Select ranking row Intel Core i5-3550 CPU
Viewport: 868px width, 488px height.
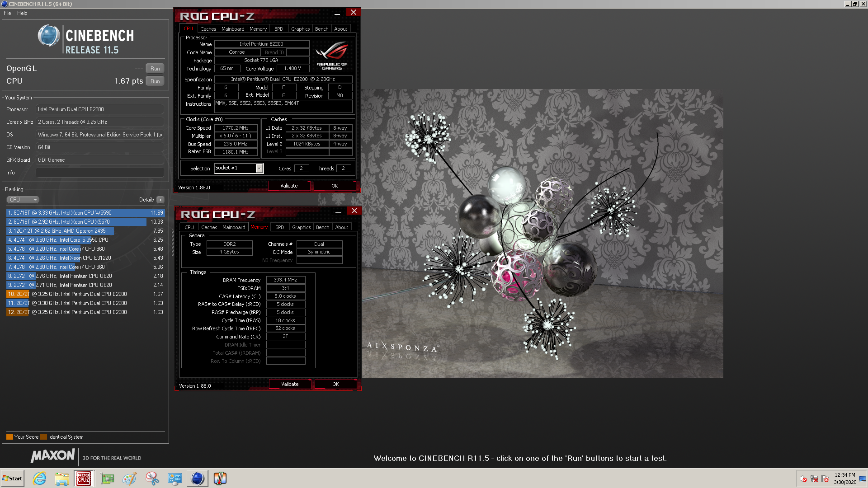[x=85, y=240]
